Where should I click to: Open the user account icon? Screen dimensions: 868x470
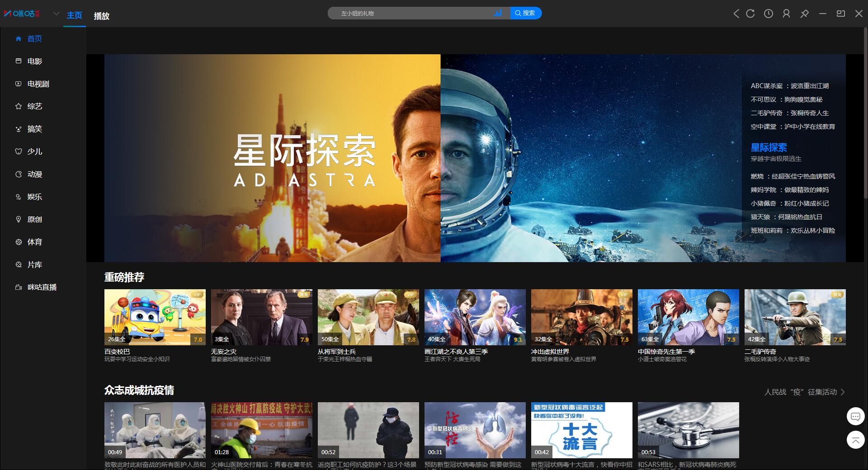coord(787,14)
